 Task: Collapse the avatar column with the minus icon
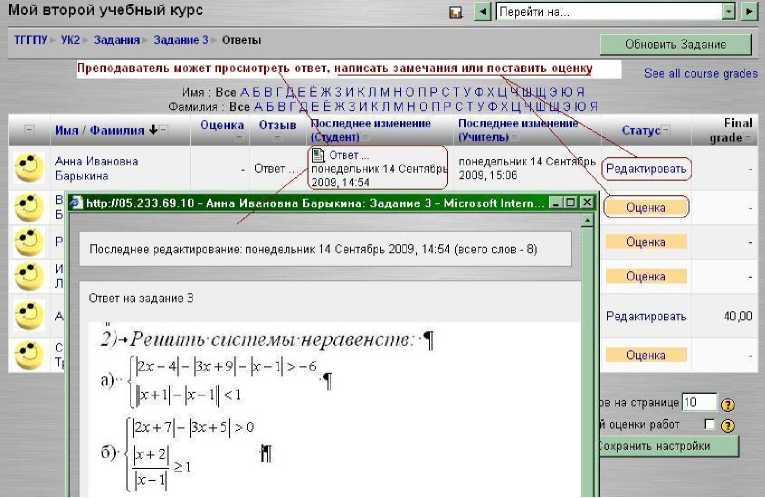(29, 130)
